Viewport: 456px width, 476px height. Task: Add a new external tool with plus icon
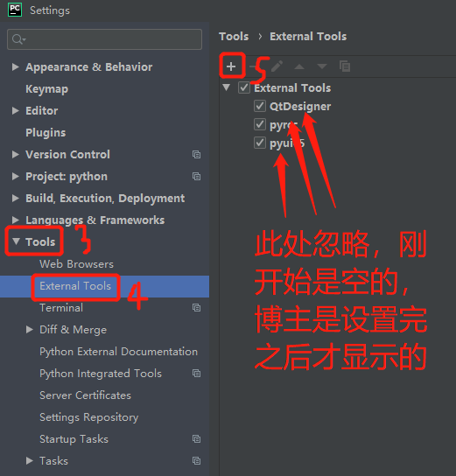(x=231, y=66)
